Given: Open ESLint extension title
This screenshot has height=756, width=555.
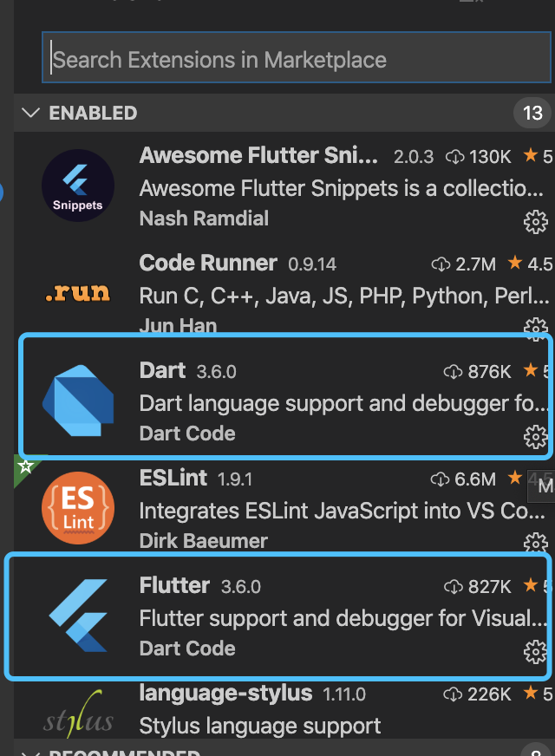Looking at the screenshot, I should (x=173, y=478).
